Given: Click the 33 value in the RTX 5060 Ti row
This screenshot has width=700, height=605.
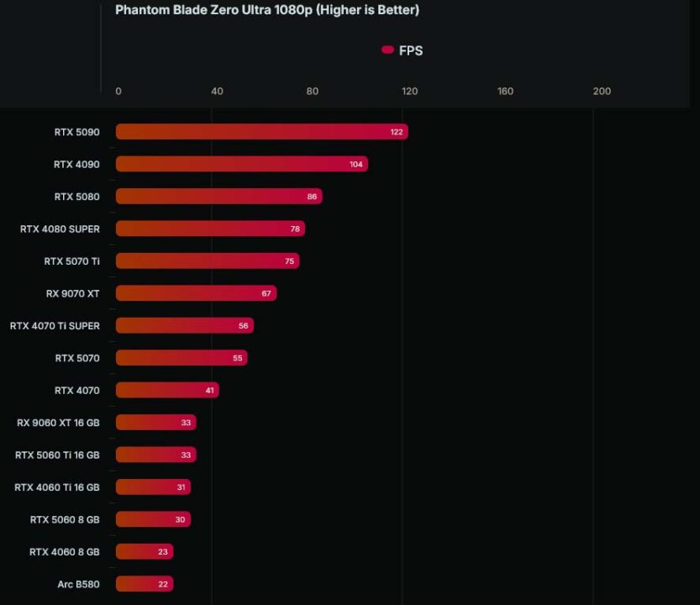Looking at the screenshot, I should click(x=186, y=455).
